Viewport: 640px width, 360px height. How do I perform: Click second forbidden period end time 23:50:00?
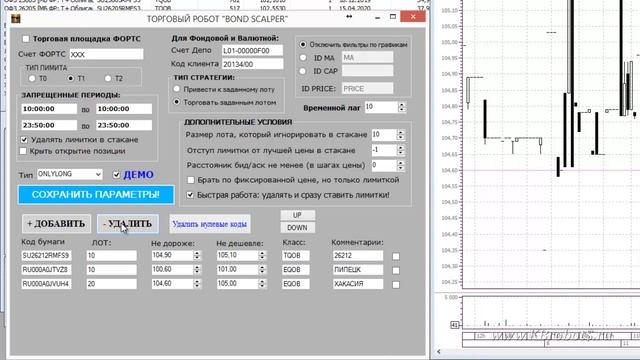tap(124, 125)
